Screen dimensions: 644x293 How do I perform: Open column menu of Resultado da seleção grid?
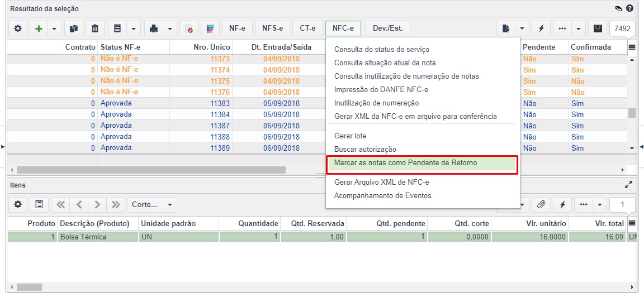click(x=632, y=47)
